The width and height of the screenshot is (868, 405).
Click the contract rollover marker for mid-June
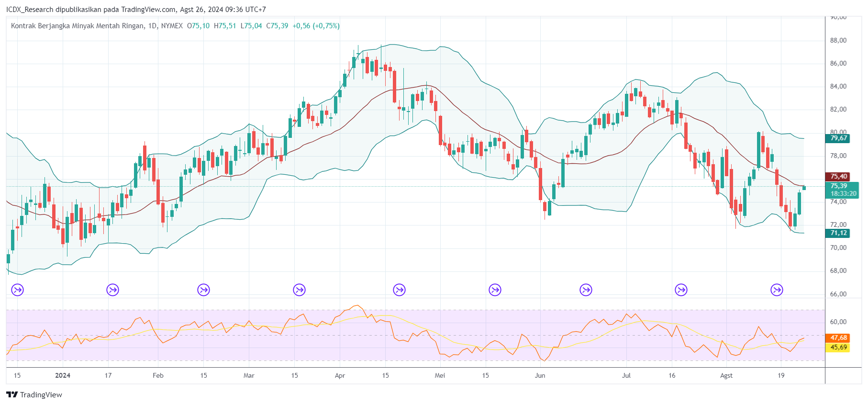(x=586, y=290)
